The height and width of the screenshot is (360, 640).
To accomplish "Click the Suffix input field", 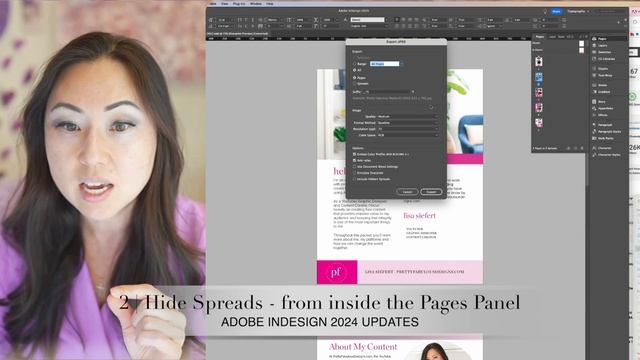I will coord(388,92).
